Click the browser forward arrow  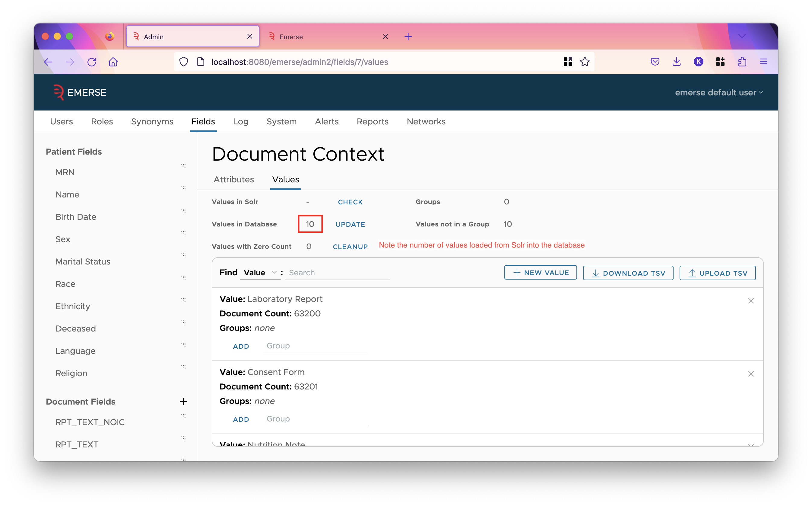pyautogui.click(x=70, y=62)
